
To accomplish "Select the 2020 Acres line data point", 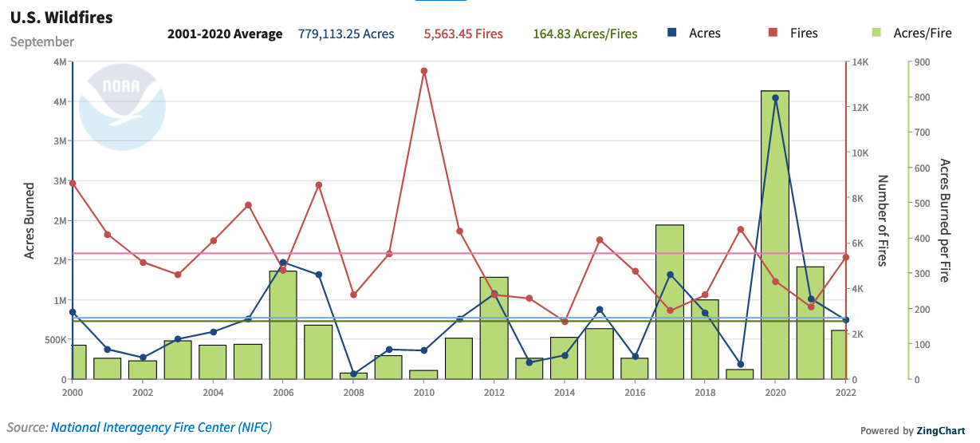I will point(775,98).
